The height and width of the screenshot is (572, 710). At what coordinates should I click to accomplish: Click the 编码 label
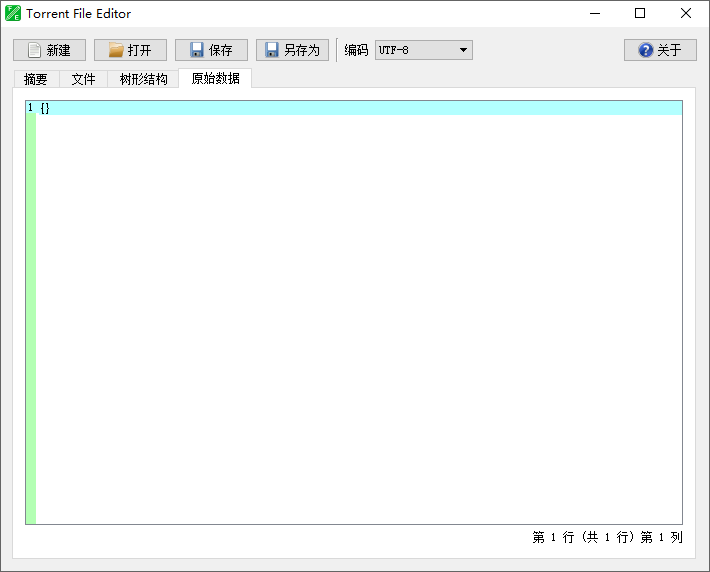coord(356,50)
